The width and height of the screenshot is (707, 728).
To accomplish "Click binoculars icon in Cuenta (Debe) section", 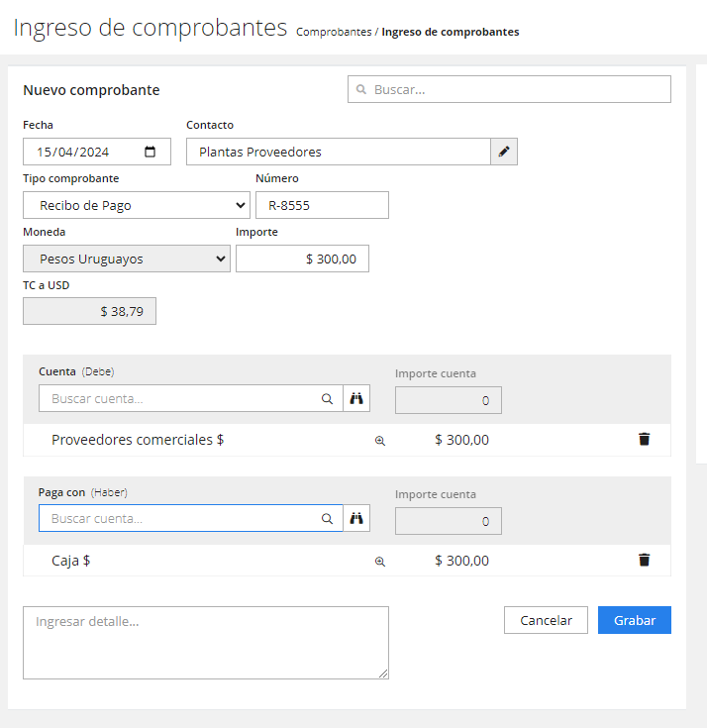I will point(356,398).
